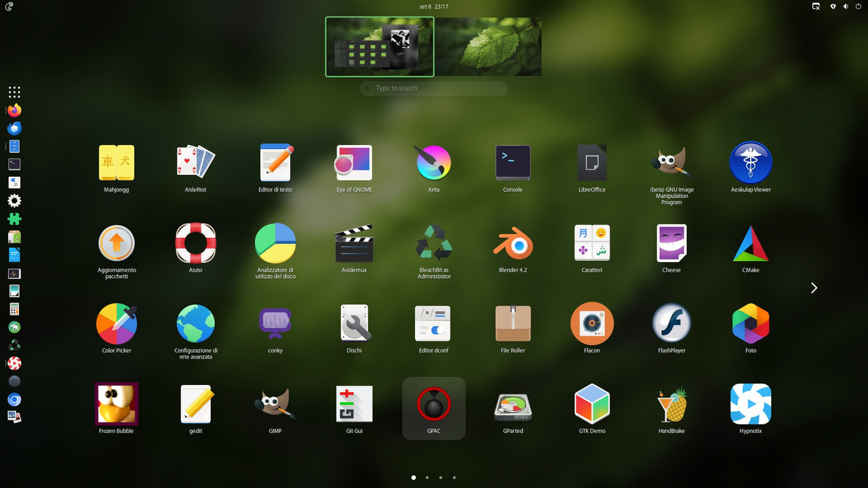Viewport: 868px width, 488px height.
Task: Open Editor di testo
Action: click(275, 163)
